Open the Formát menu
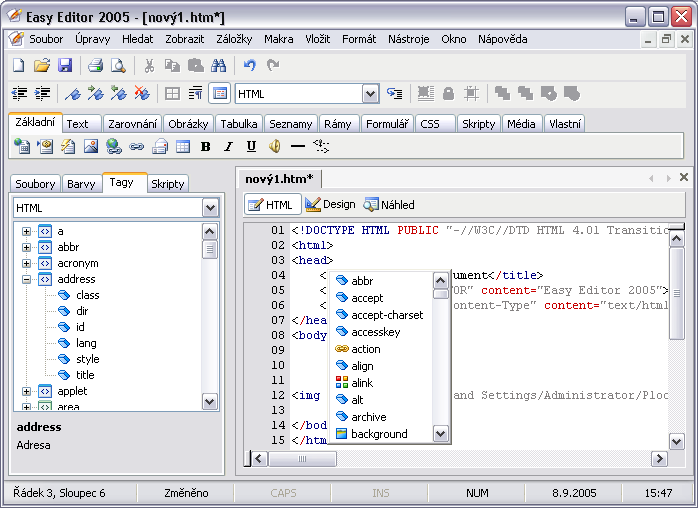Image resolution: width=698 pixels, height=508 pixels. [x=359, y=39]
